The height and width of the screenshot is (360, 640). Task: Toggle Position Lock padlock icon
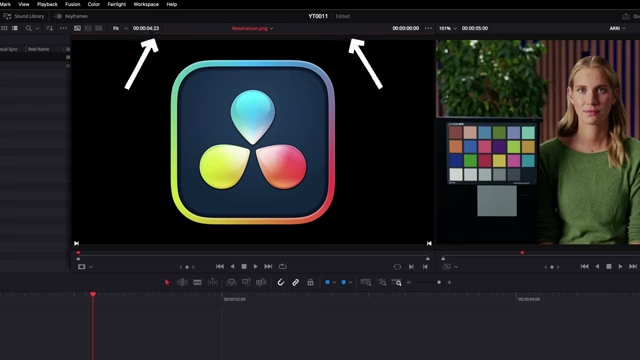pyautogui.click(x=310, y=282)
